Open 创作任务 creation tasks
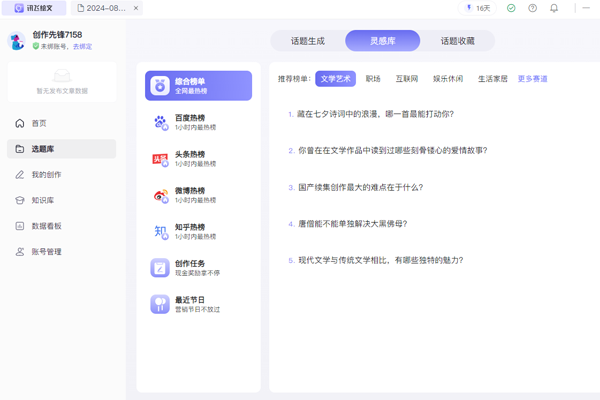The height and width of the screenshot is (400, 600). click(190, 268)
